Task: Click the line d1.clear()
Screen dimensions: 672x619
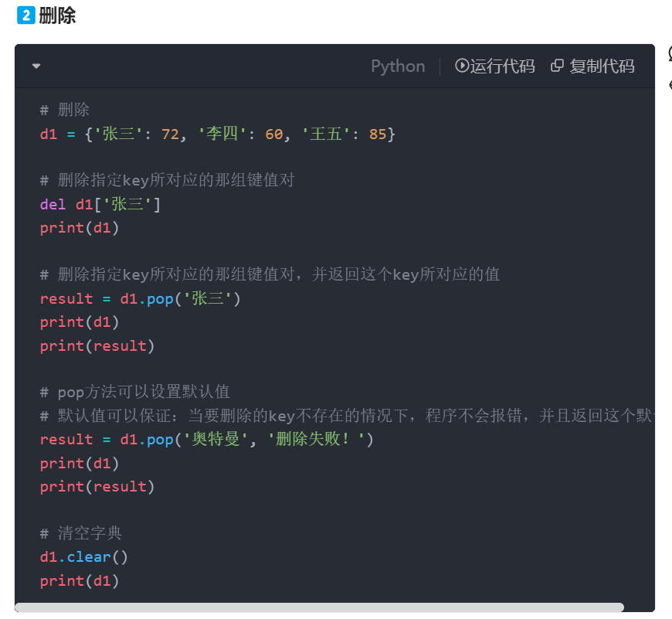Action: point(84,557)
